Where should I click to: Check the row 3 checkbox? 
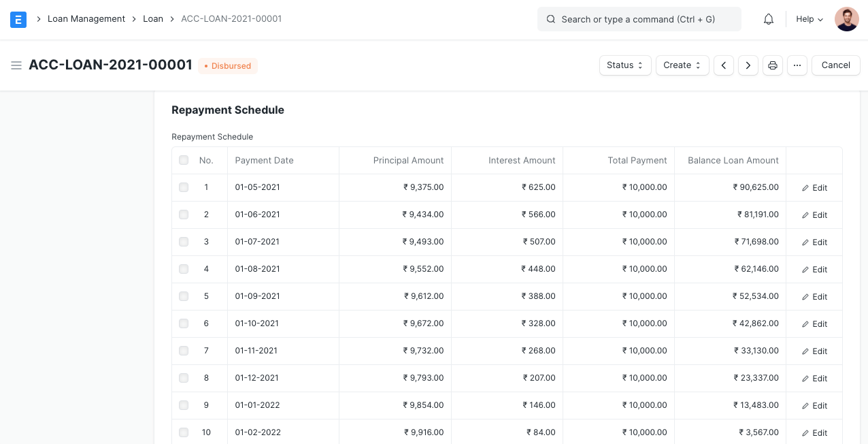(184, 242)
